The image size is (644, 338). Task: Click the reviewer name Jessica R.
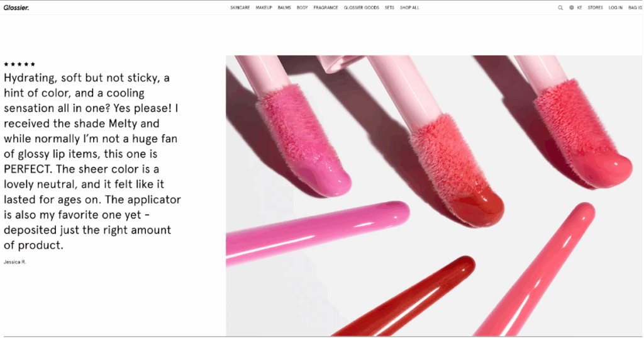click(15, 262)
